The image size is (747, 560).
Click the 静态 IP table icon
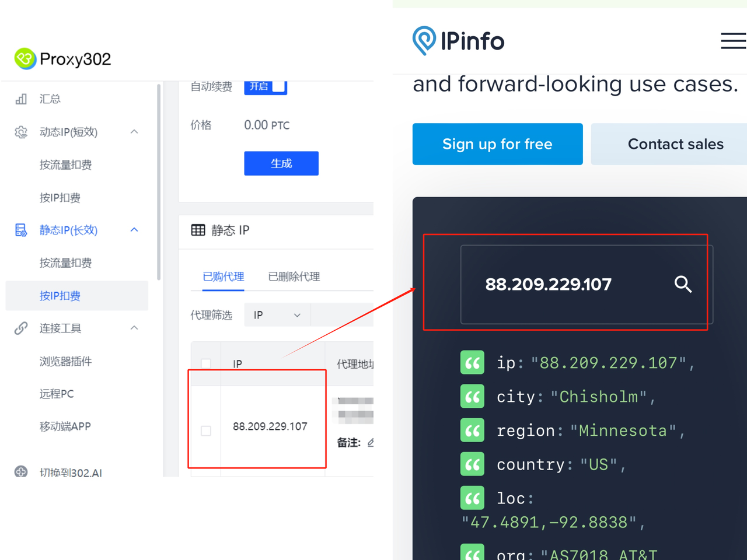point(198,230)
